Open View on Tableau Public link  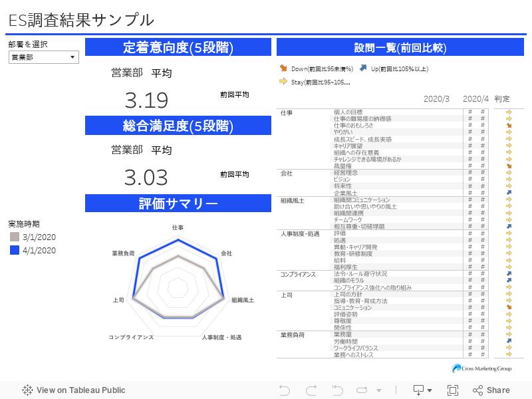coord(73,390)
